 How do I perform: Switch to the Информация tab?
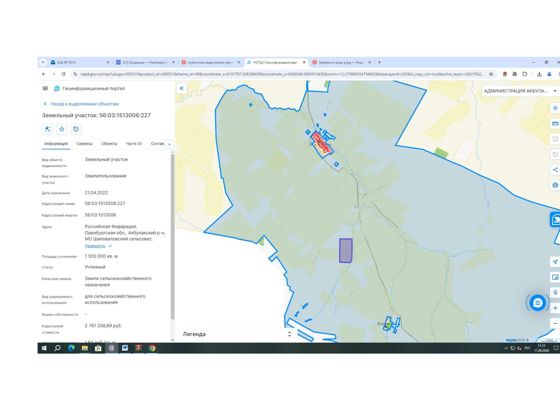(x=56, y=144)
